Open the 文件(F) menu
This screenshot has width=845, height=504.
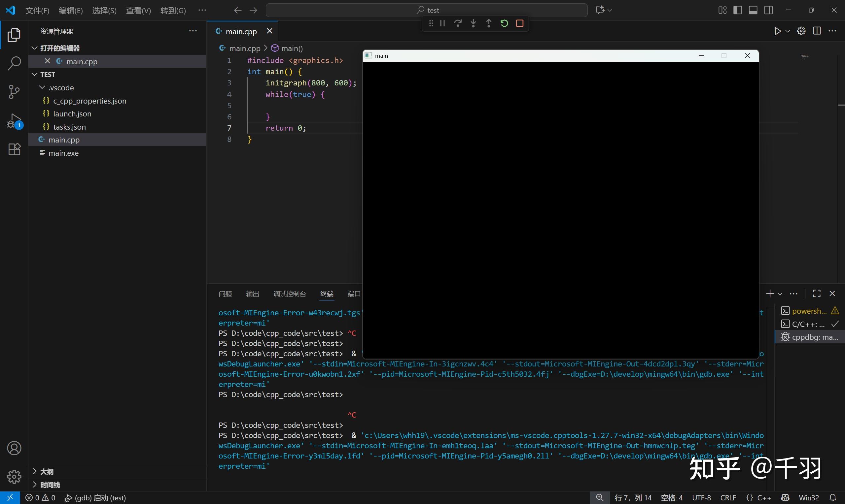[x=37, y=11]
